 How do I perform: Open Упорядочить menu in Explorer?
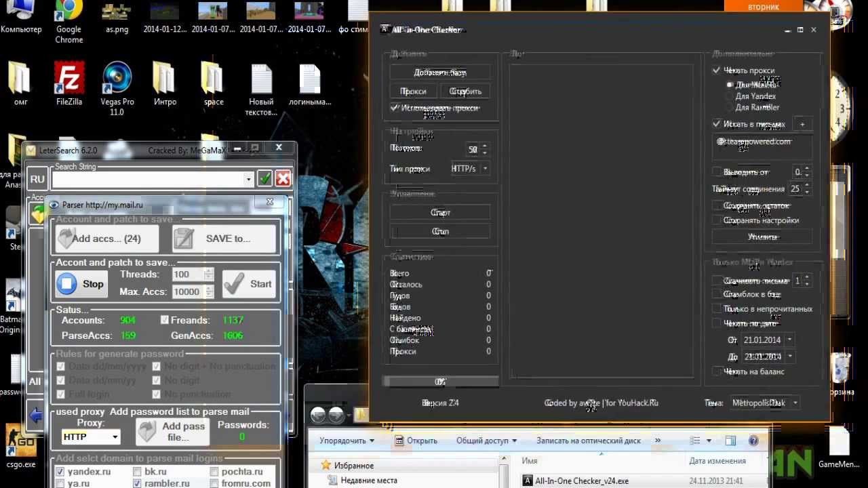pyautogui.click(x=347, y=441)
